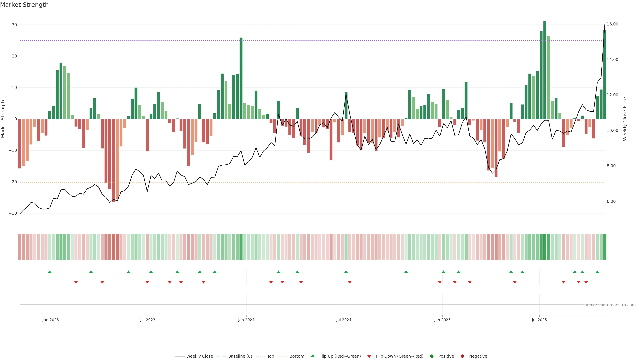This screenshot has width=644, height=362.
Task: Click the first green flip-up marker near Jan 2023
Action: 50,272
